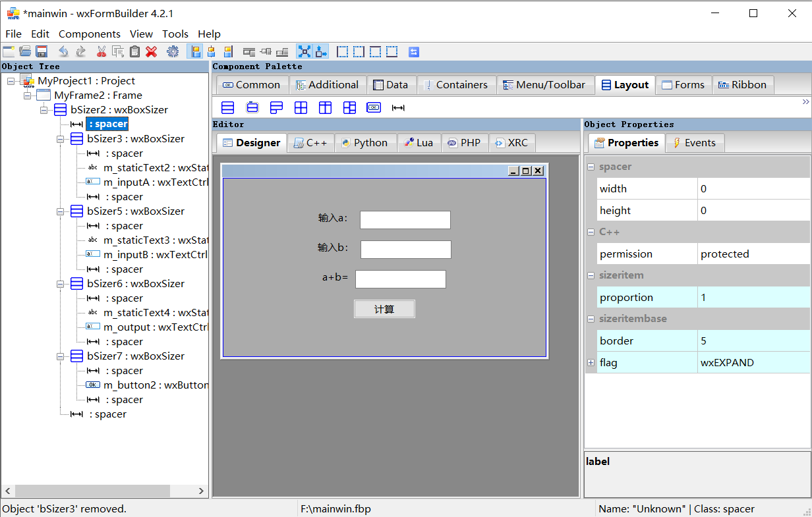This screenshot has height=517, width=812.
Task: Expand the flag property row
Action: coord(591,362)
